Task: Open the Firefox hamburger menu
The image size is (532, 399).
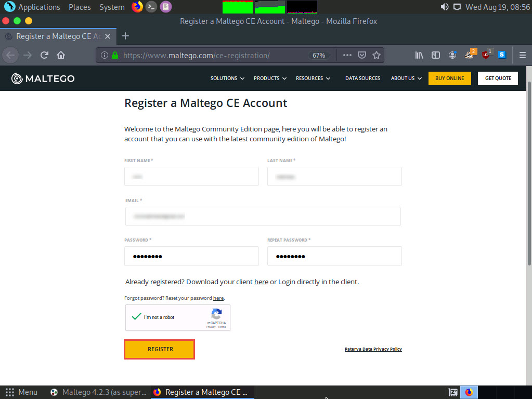Action: (x=523, y=55)
